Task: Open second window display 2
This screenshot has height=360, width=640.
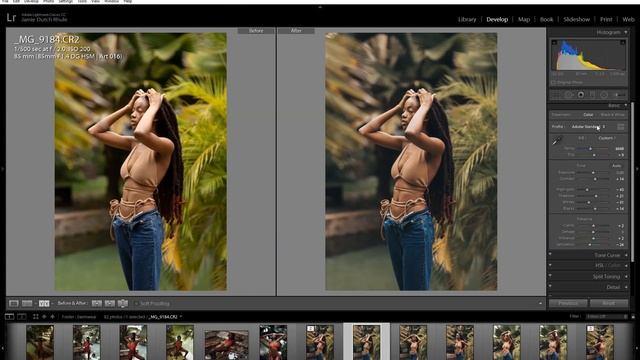Action: point(22,317)
